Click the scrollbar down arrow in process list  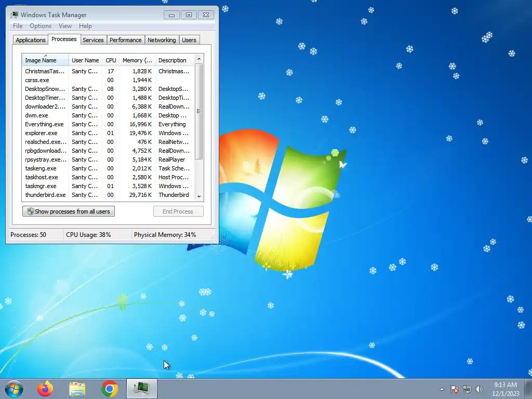point(199,196)
